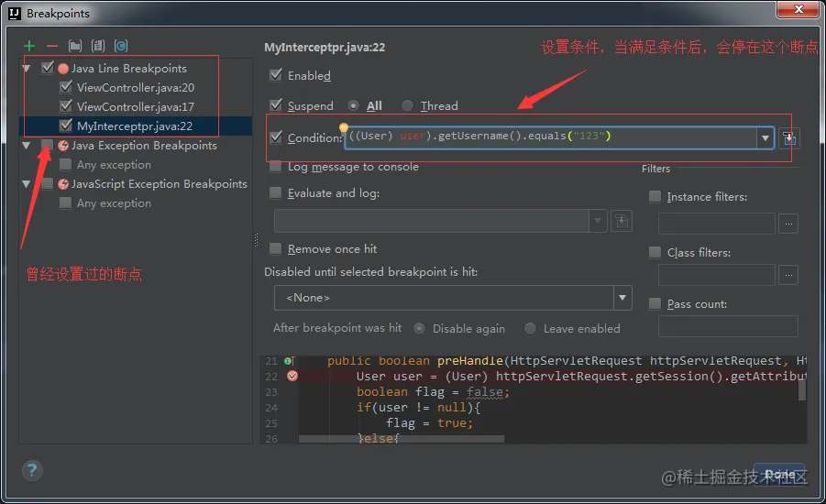Image resolution: width=826 pixels, height=504 pixels.
Task: Collapse the Java Line Breakpoints tree node
Action: 27,69
